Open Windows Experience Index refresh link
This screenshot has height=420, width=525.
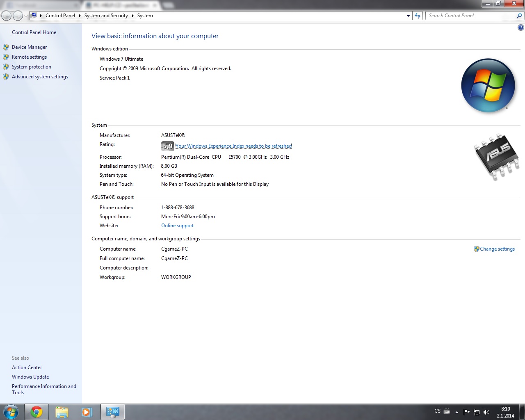pyautogui.click(x=233, y=146)
